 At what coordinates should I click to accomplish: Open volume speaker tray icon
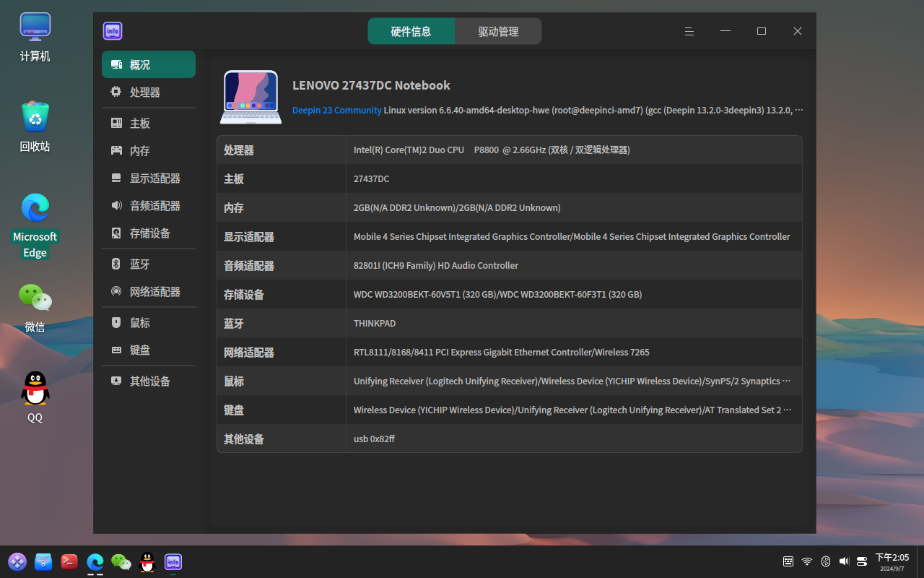[844, 561]
